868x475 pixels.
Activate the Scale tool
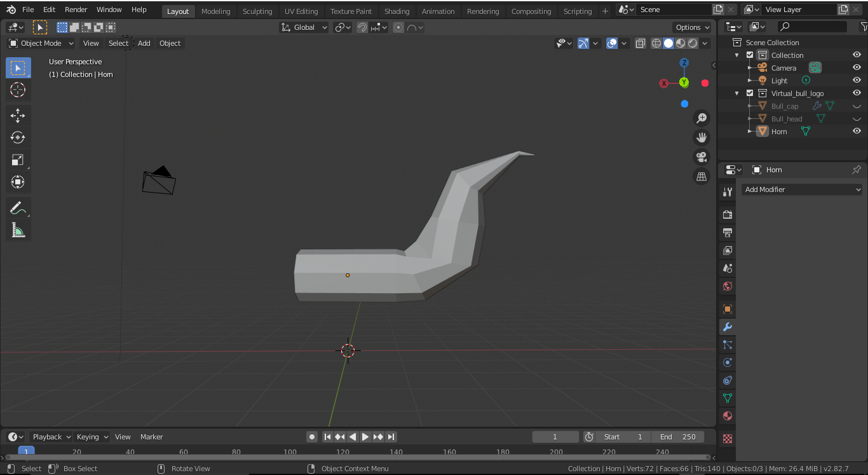[18, 160]
